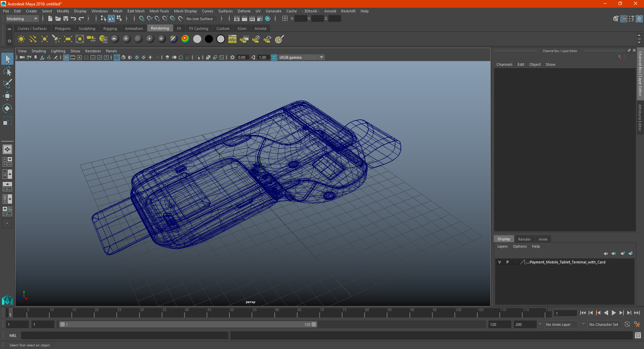The image size is (644, 349).
Task: Open Channels menu in Channel Box
Action: [504, 64]
